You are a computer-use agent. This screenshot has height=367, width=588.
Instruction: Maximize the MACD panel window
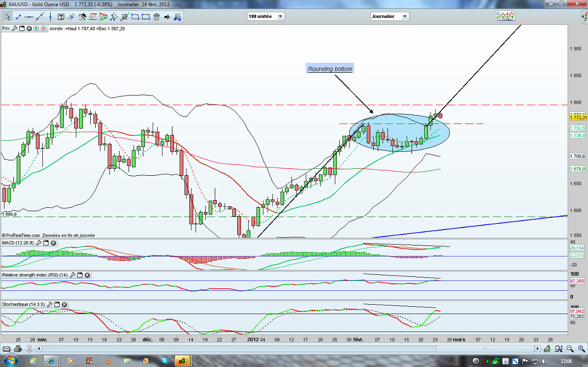point(46,243)
